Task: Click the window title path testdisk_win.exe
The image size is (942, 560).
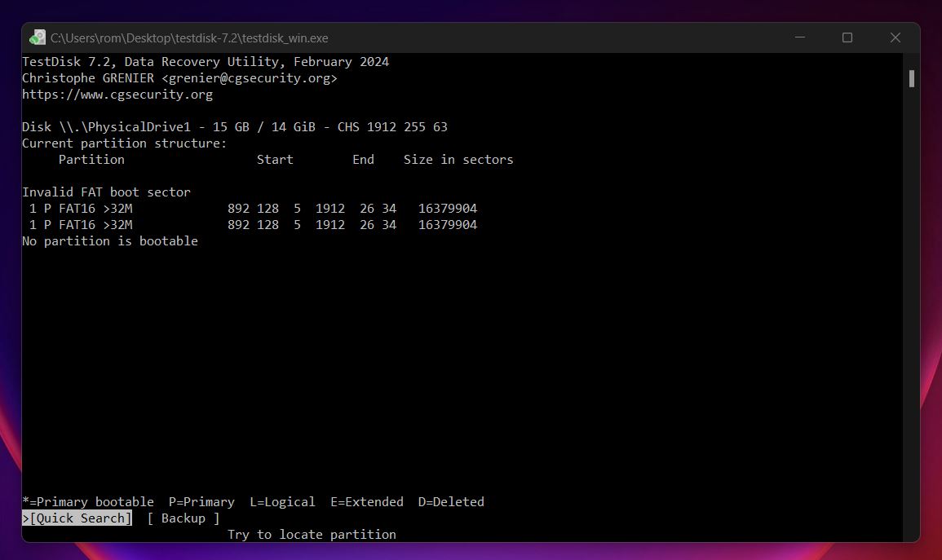Action: click(189, 37)
